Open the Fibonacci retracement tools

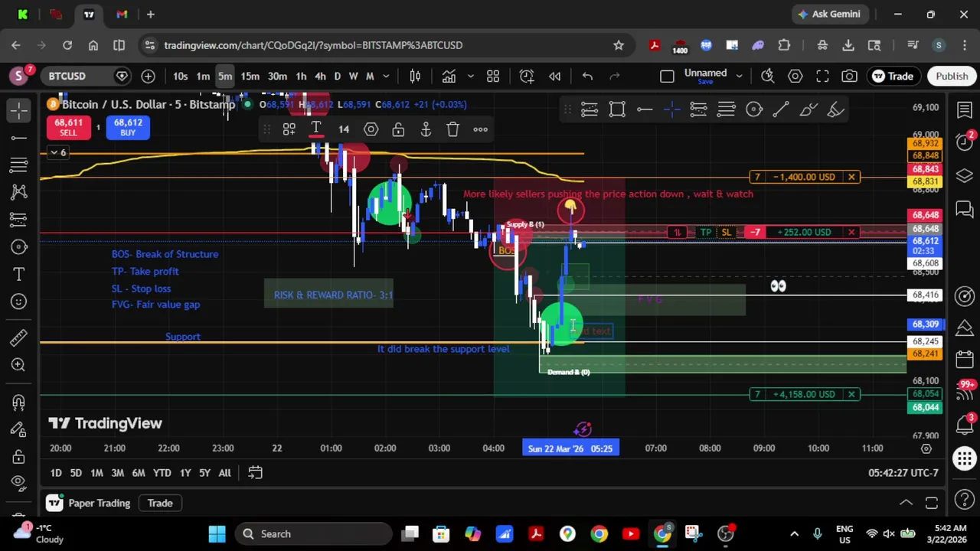[x=19, y=165]
